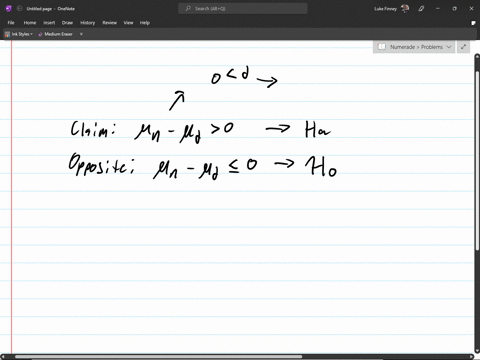Click the vertical scrollbar thumb
This screenshot has width=480, height=360.
(x=477, y=160)
